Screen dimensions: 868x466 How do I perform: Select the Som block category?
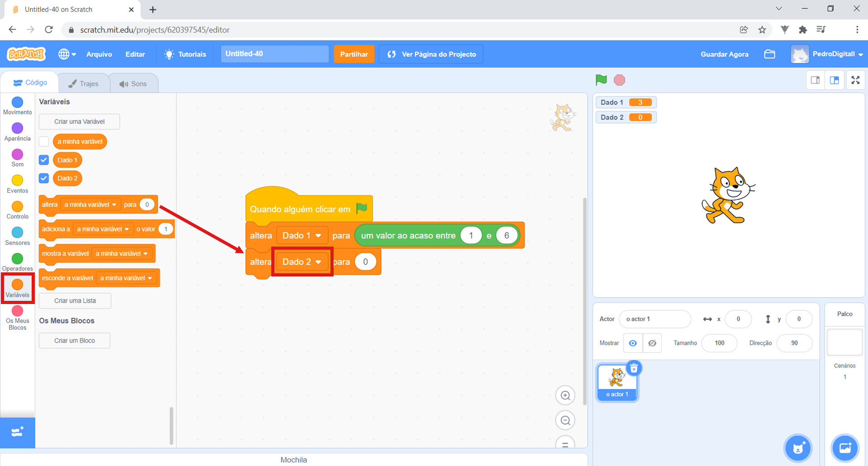(x=17, y=158)
